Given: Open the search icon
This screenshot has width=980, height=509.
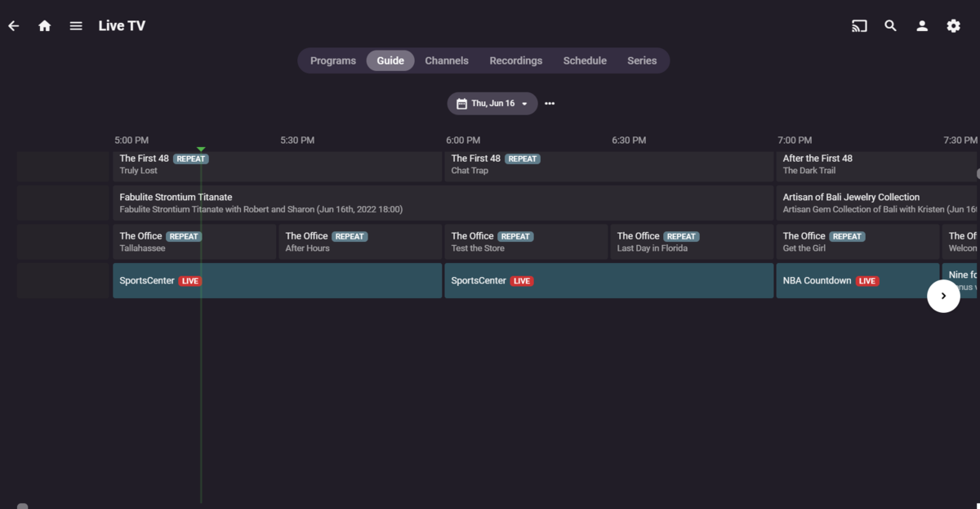Looking at the screenshot, I should tap(890, 26).
